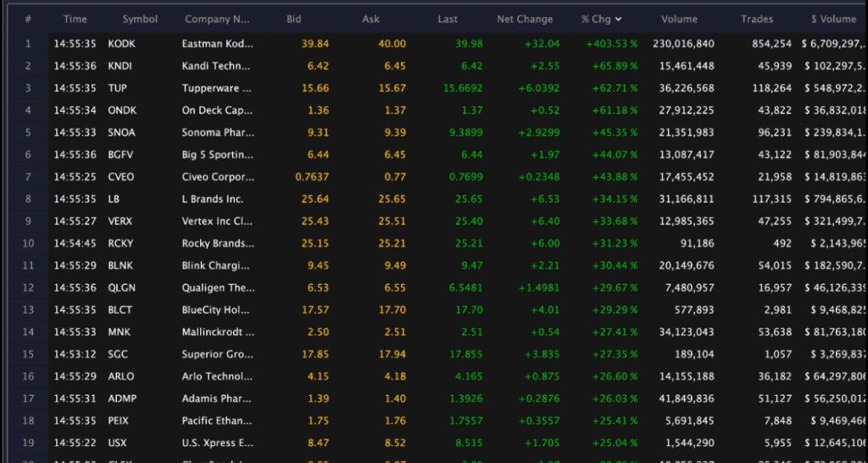The image size is (868, 463).
Task: Select the ADMP symbol
Action: tap(122, 399)
